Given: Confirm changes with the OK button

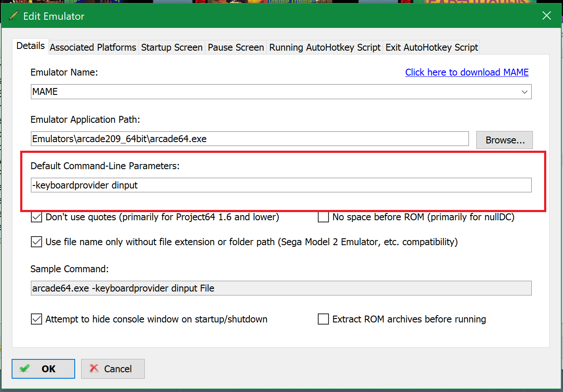Looking at the screenshot, I should 43,369.
